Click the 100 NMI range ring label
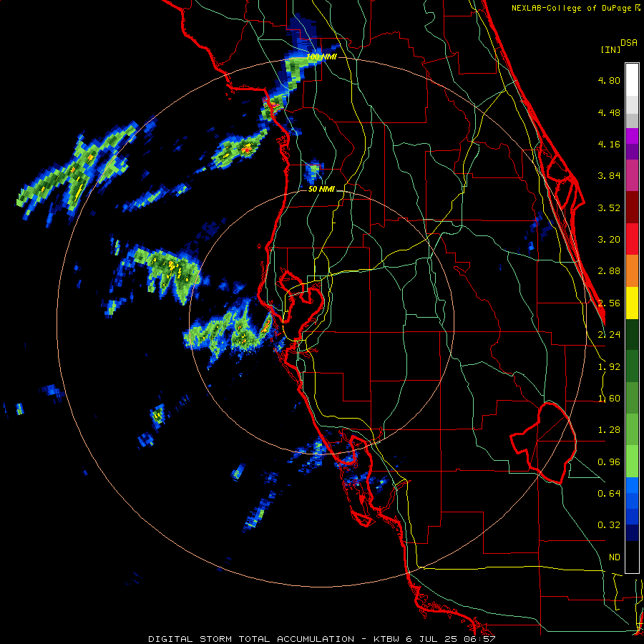Screen dimensions: 644x644 click(x=321, y=57)
